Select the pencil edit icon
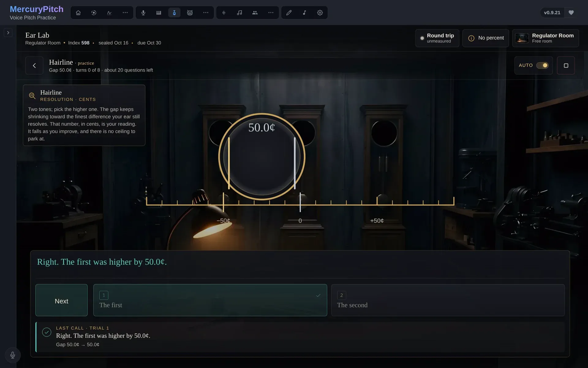Image resolution: width=588 pixels, height=368 pixels. click(x=289, y=13)
